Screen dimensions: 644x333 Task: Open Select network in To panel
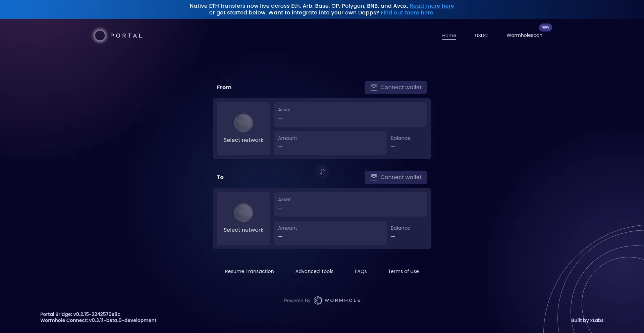[x=244, y=219]
